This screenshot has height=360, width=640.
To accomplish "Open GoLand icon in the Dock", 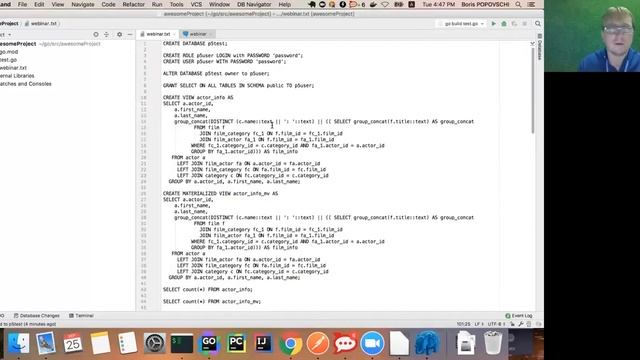I will click(x=209, y=343).
